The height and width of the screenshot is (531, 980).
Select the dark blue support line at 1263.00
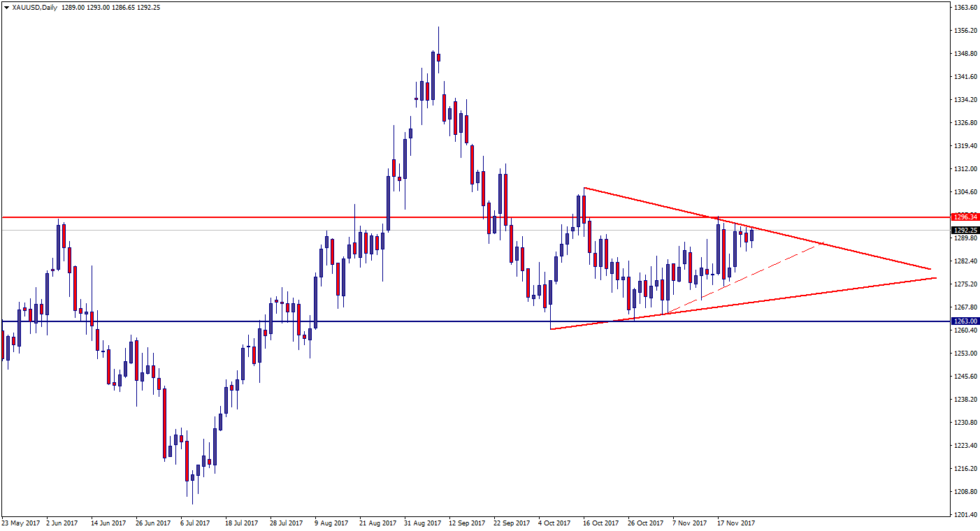point(419,321)
